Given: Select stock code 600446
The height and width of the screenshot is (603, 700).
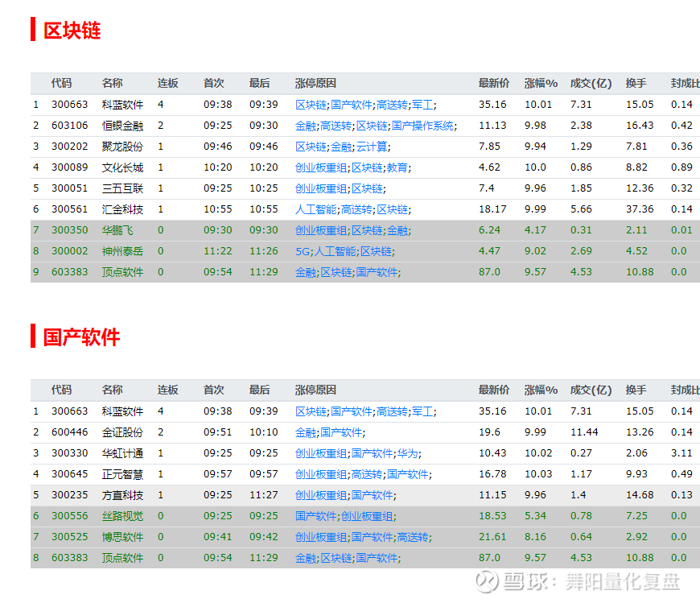Looking at the screenshot, I should tap(70, 432).
